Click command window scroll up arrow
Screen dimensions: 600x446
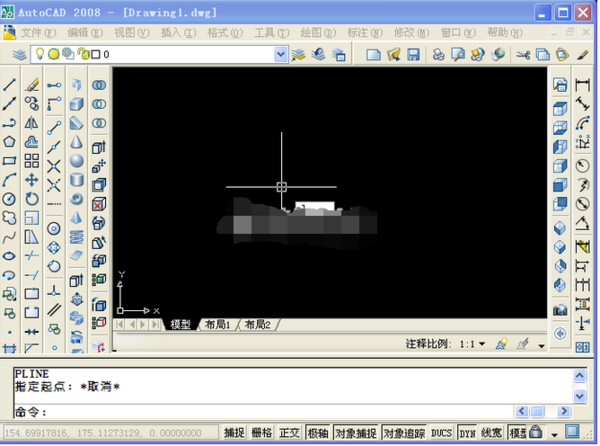579,376
